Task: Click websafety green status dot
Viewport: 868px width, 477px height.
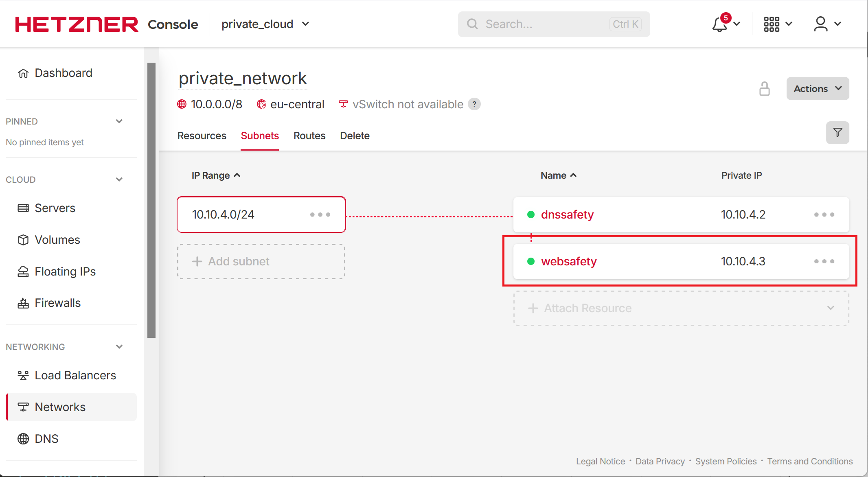Action: (x=531, y=261)
